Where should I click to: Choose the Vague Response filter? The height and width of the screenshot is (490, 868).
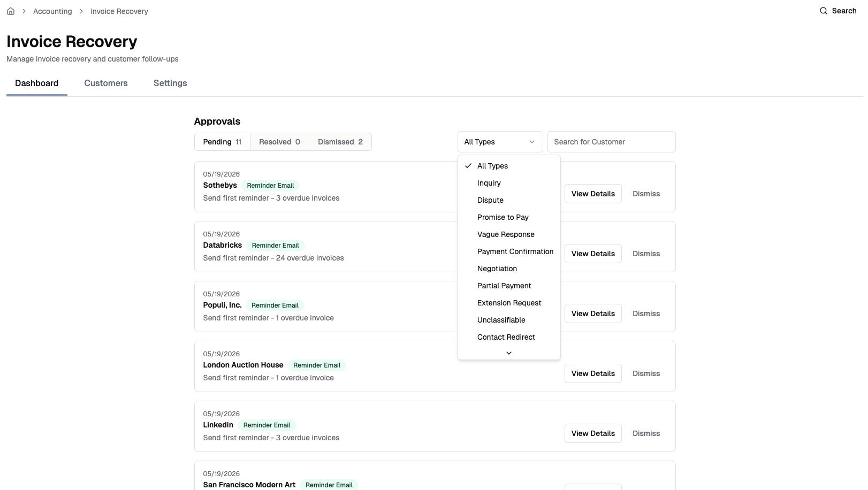click(509, 234)
